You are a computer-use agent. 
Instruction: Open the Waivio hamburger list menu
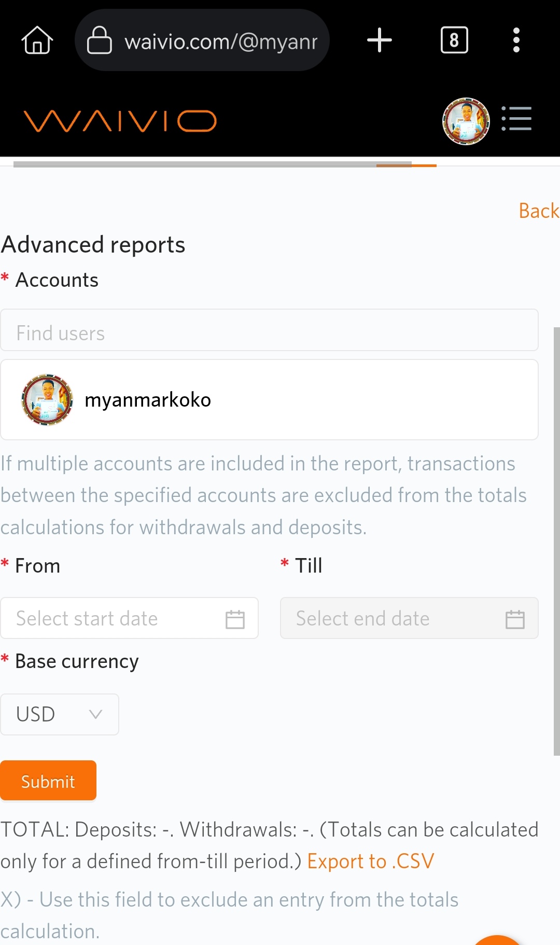[516, 119]
